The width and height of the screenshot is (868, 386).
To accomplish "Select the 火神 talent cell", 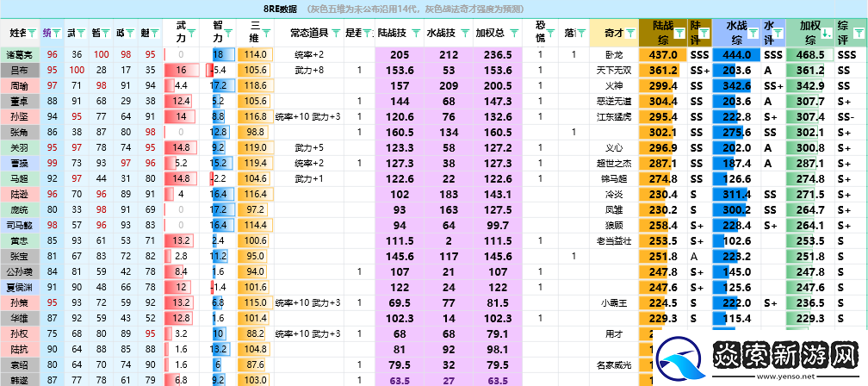I will coord(614,86).
